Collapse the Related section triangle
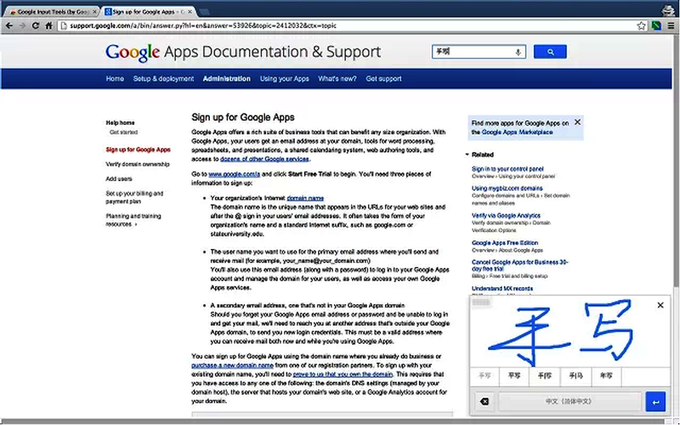This screenshot has height=425, width=680. [467, 154]
